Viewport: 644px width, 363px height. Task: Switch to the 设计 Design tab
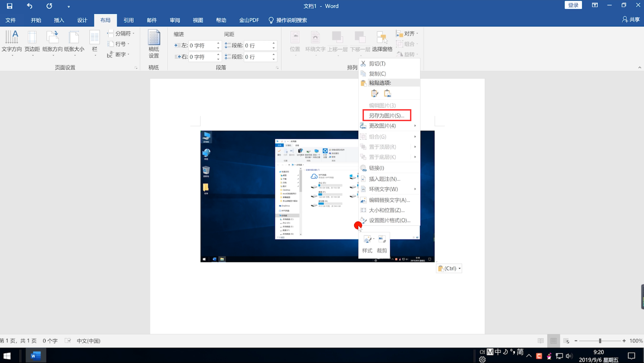(82, 20)
